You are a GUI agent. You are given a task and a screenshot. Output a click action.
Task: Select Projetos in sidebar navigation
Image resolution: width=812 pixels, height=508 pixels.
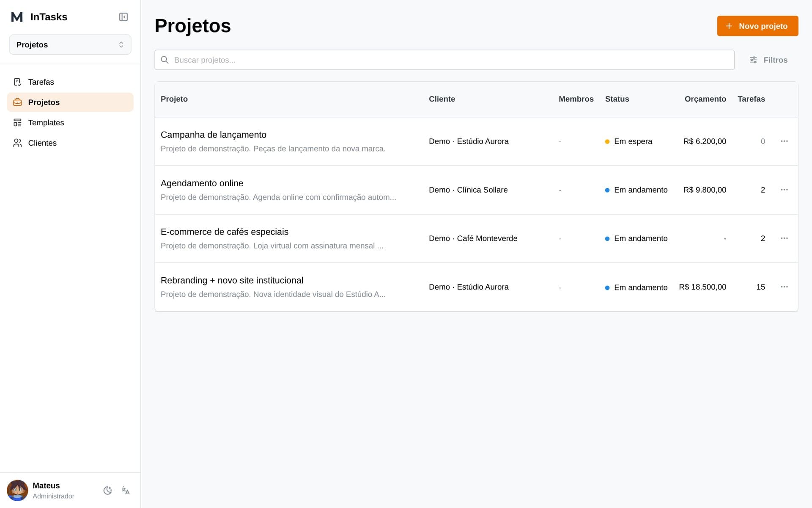click(x=70, y=102)
